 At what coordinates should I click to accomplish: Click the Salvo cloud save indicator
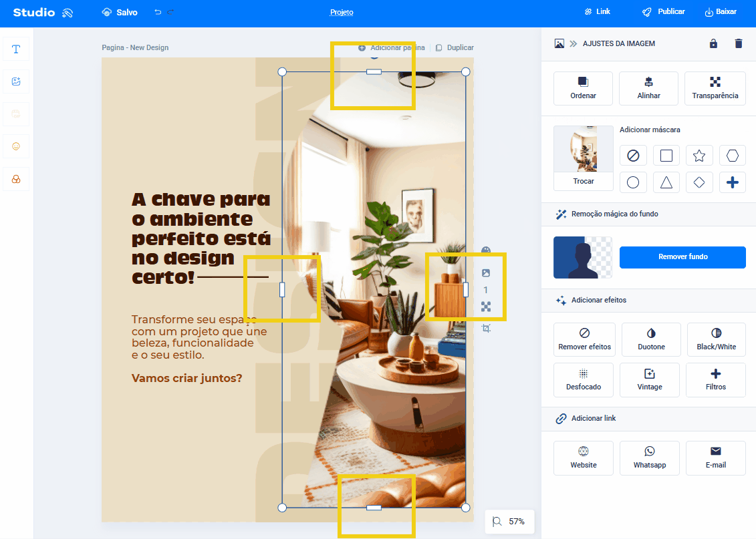click(x=120, y=12)
